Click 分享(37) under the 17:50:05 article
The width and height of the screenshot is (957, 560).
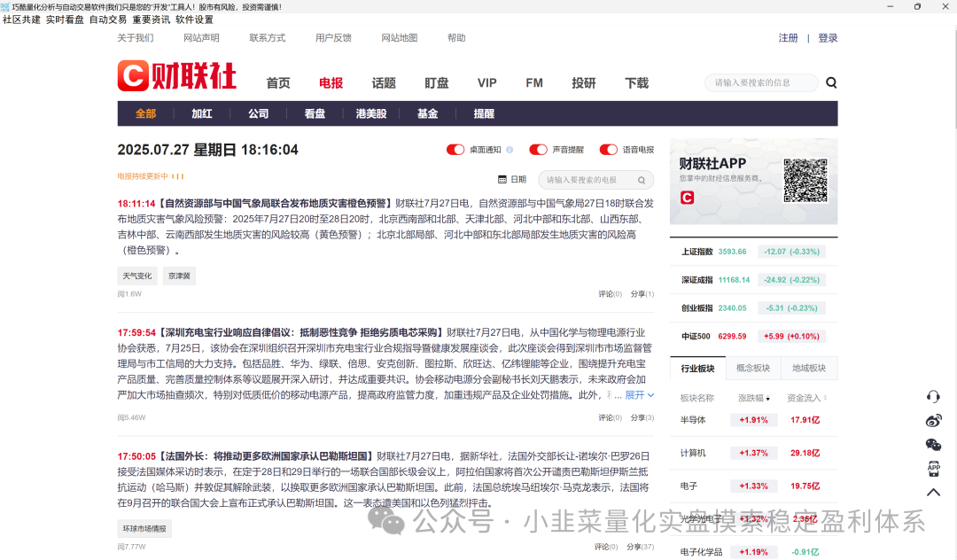(641, 547)
